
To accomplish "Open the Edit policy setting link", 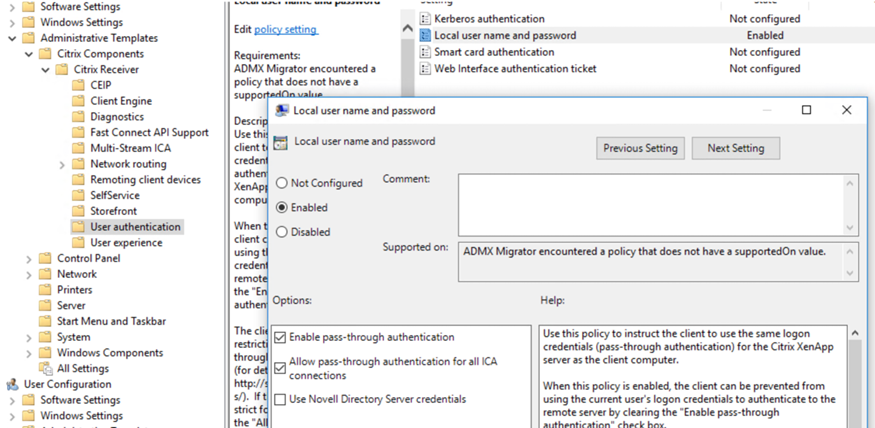I will (286, 30).
